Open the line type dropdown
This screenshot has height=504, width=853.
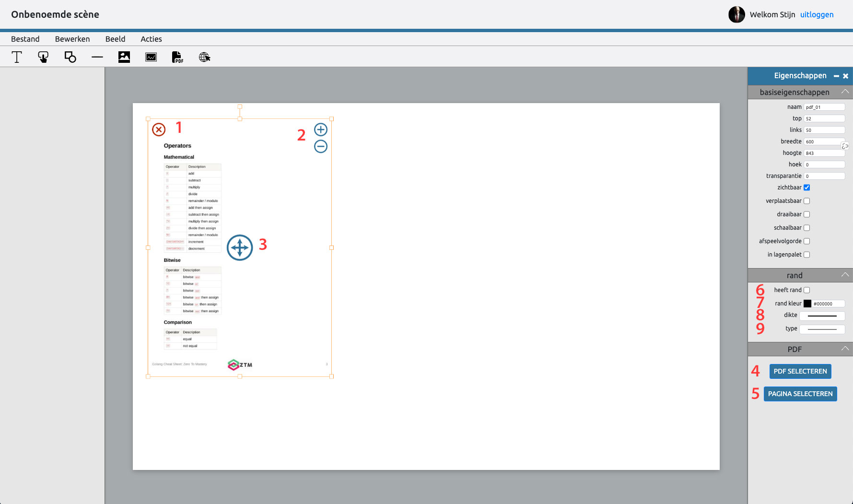pyautogui.click(x=822, y=329)
